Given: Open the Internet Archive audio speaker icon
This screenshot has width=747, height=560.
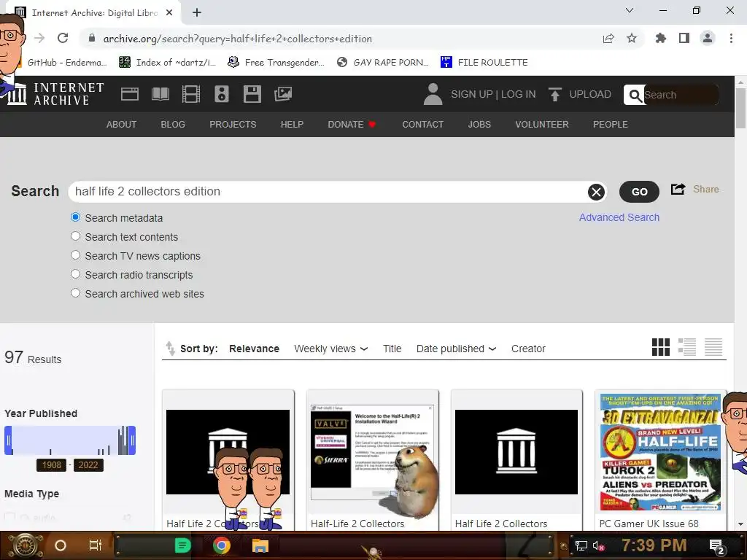Looking at the screenshot, I should (x=222, y=94).
